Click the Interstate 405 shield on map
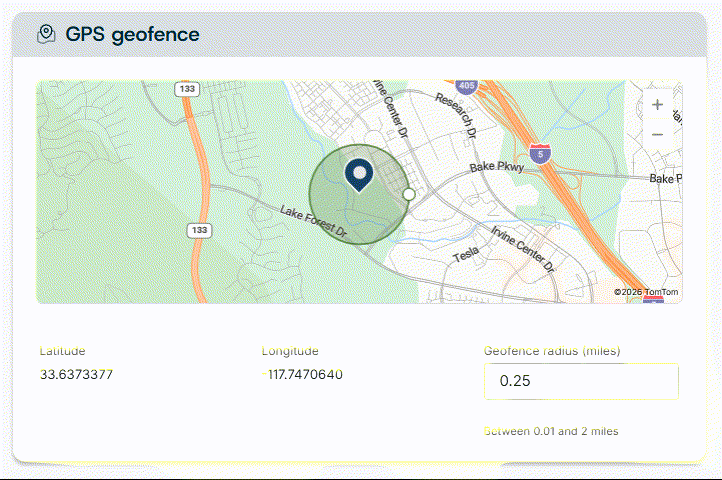 coord(466,86)
